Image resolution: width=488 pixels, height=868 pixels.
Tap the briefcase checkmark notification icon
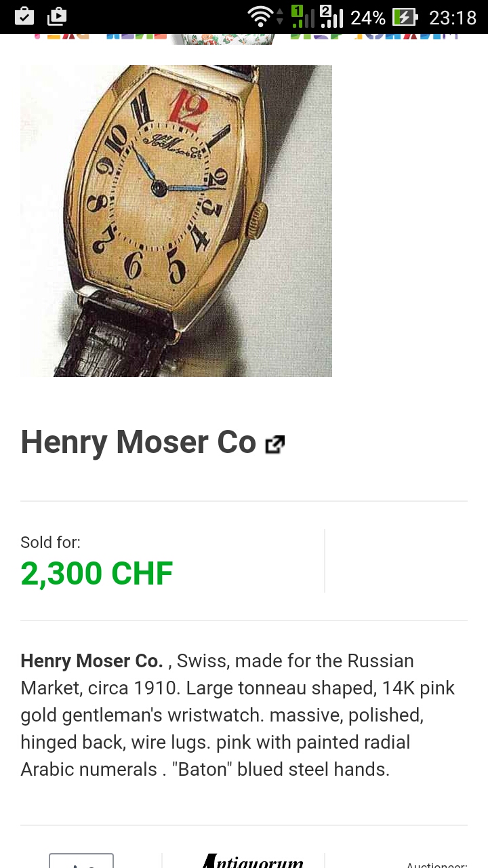pyautogui.click(x=24, y=16)
